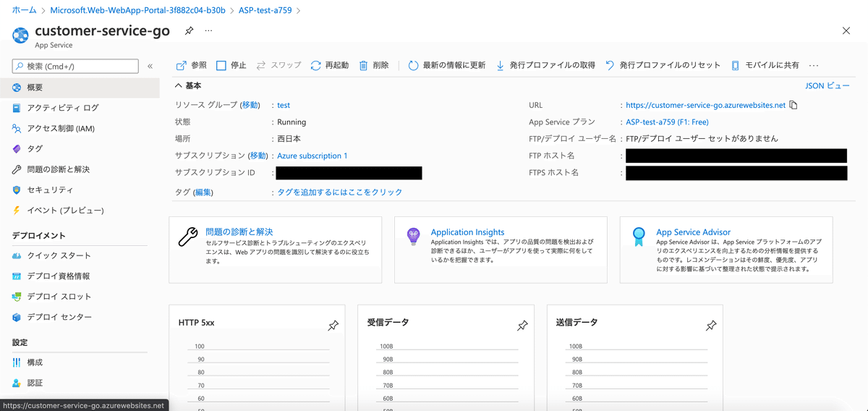Click the 受信データ chart title
Image resolution: width=868 pixels, height=411 pixels.
point(388,322)
